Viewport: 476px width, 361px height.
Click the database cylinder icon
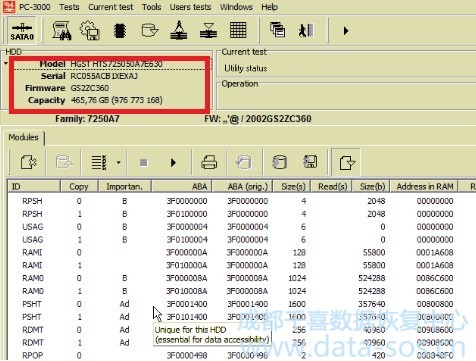pyautogui.click(x=279, y=162)
